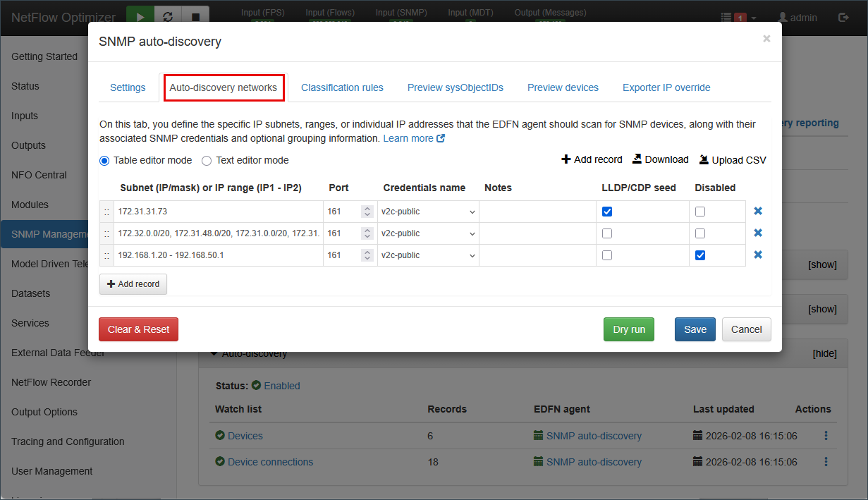Open credentials dropdown for 172.31.31.73 row
The image size is (868, 500).
[428, 212]
